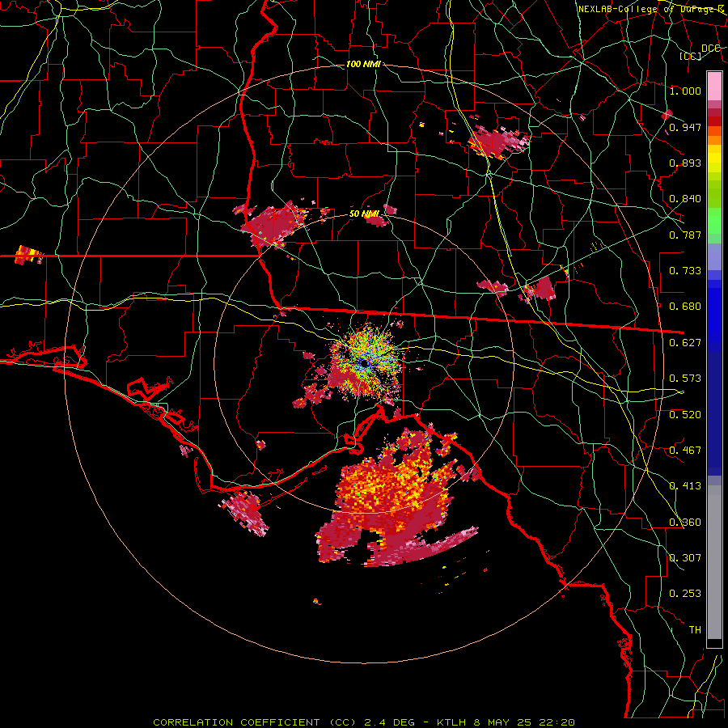Screen dimensions: 728x728
Task: Select the 0.573 scale label
Action: point(685,379)
